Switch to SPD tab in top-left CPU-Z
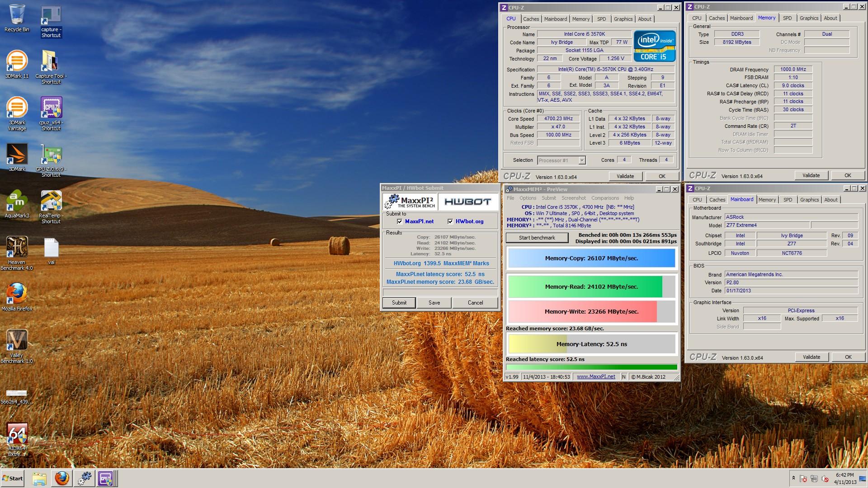 click(601, 19)
